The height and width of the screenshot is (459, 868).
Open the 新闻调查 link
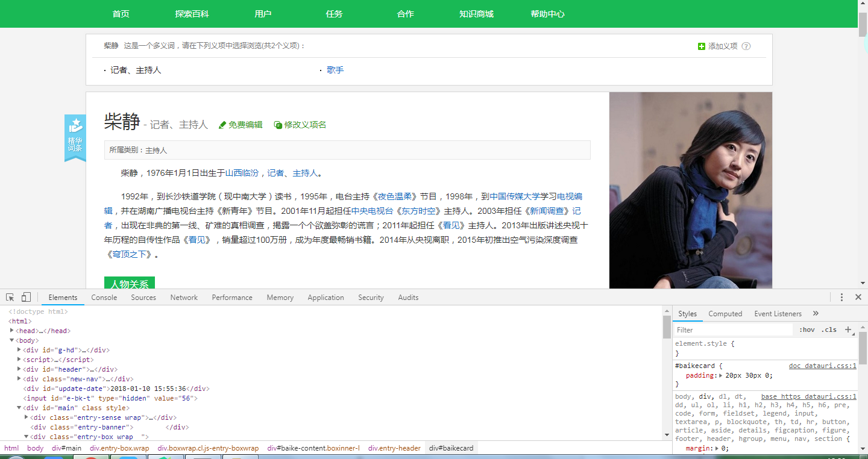pos(547,211)
